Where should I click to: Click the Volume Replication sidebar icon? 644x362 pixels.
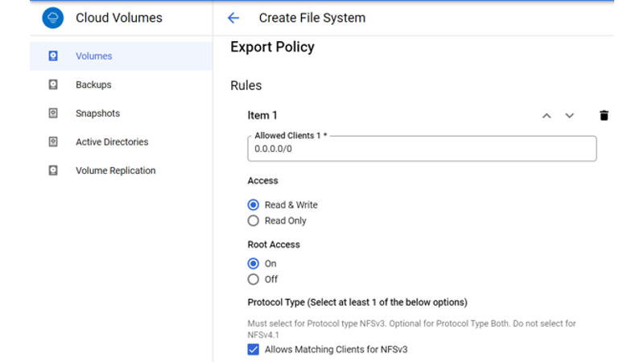[x=53, y=171]
